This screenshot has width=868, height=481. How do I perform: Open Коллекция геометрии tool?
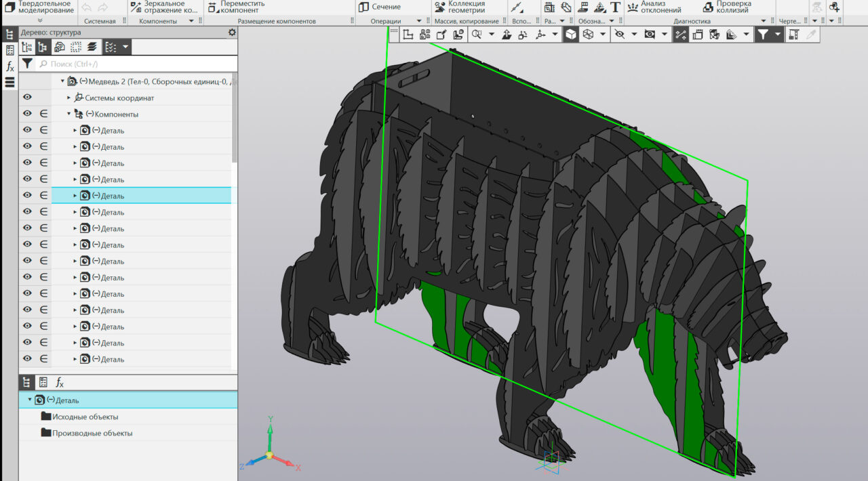click(x=460, y=7)
